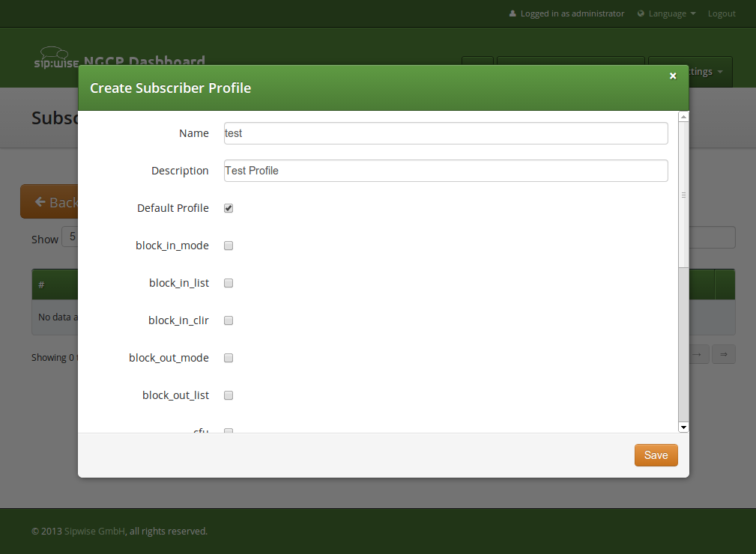Enable the block_in_mode checkbox
This screenshot has width=756, height=554.
(x=229, y=246)
